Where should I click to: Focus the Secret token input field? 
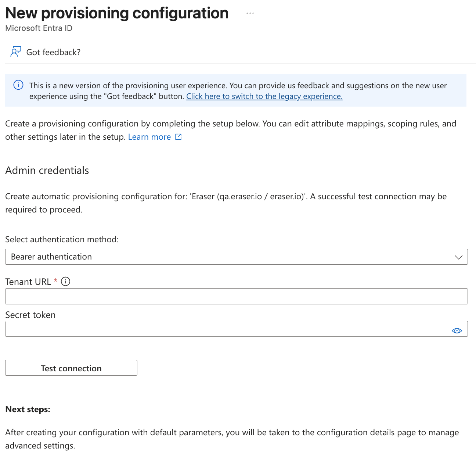pyautogui.click(x=237, y=329)
